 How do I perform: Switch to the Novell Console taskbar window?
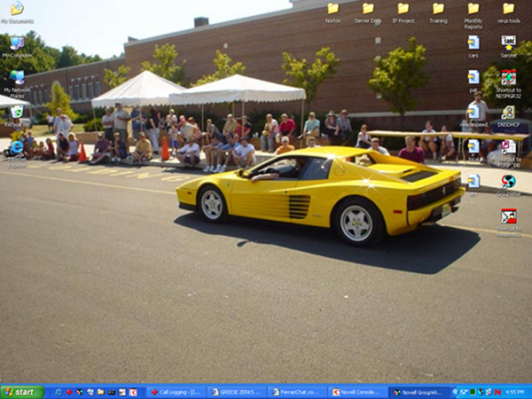coord(358,392)
